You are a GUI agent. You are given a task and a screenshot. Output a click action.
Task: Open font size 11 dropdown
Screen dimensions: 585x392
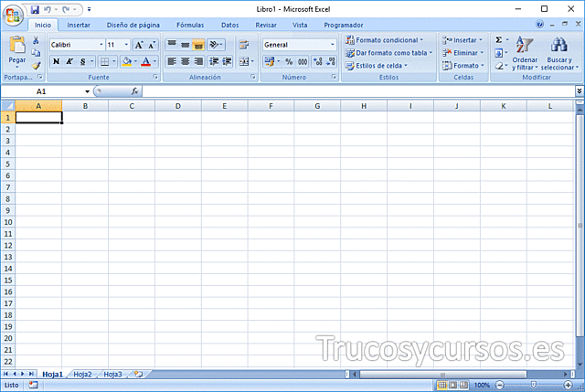[126, 45]
